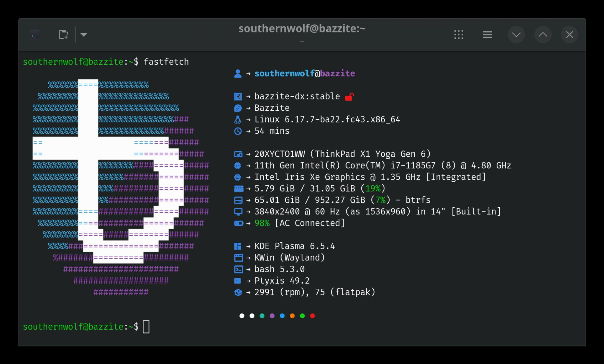Screen dimensions: 604x364
Task: Click the clock uptime icon
Action: click(238, 131)
